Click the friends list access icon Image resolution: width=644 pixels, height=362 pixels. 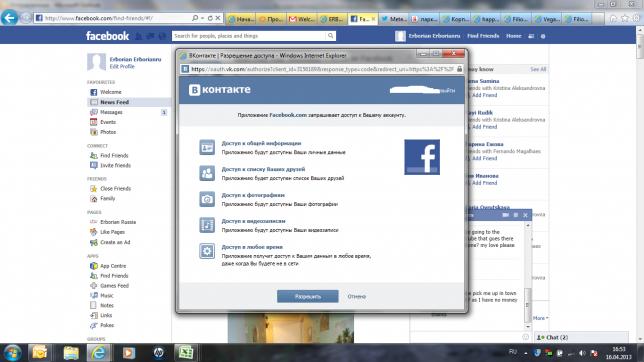(x=207, y=173)
